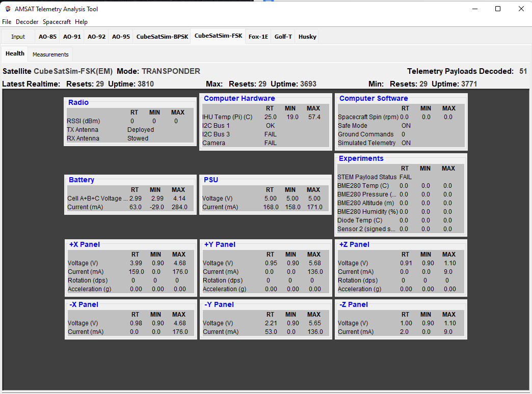532x394 pixels.
Task: Click the Ground Commands label
Action: 365,134
